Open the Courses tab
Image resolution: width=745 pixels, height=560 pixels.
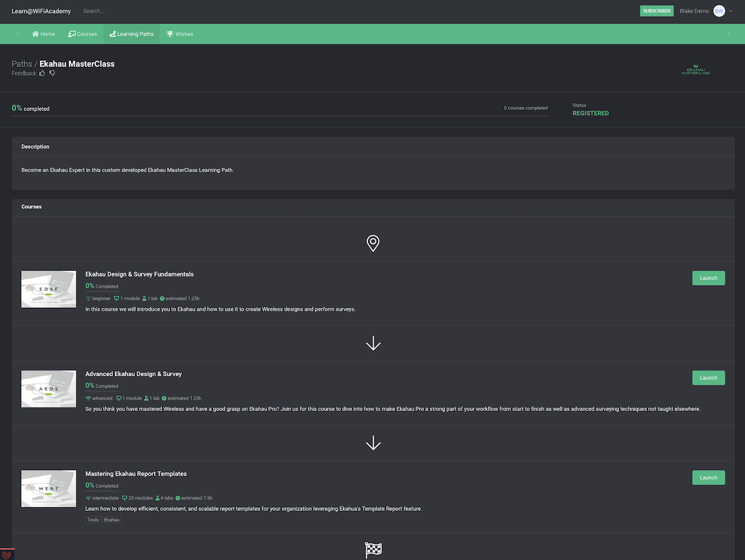click(83, 34)
